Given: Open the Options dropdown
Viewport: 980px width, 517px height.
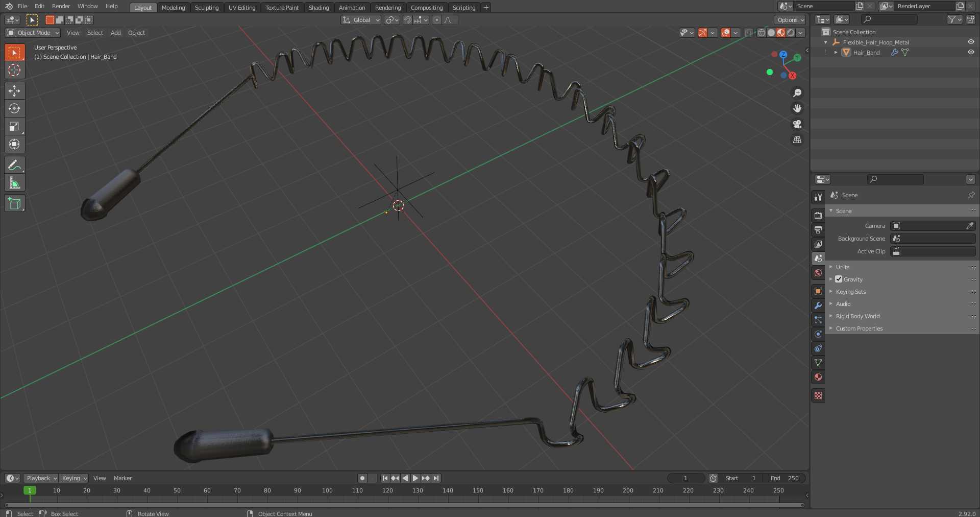Looking at the screenshot, I should pos(790,20).
